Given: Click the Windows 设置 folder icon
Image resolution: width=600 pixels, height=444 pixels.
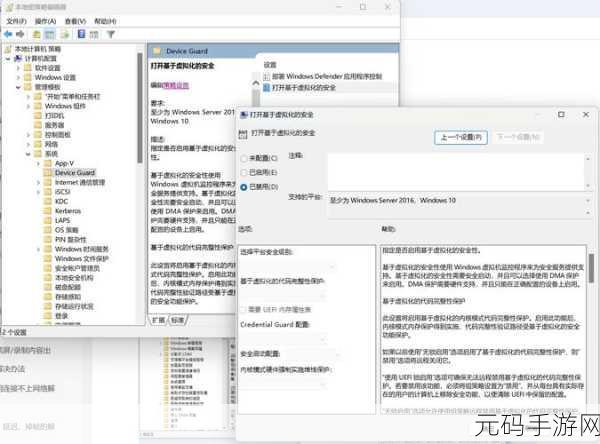Looking at the screenshot, I should [x=28, y=77].
